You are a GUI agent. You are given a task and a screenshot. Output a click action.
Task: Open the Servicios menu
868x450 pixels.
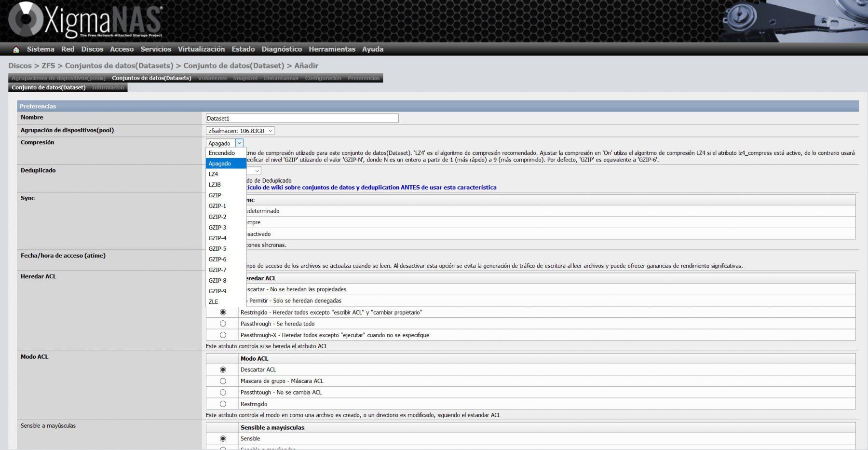tap(156, 49)
